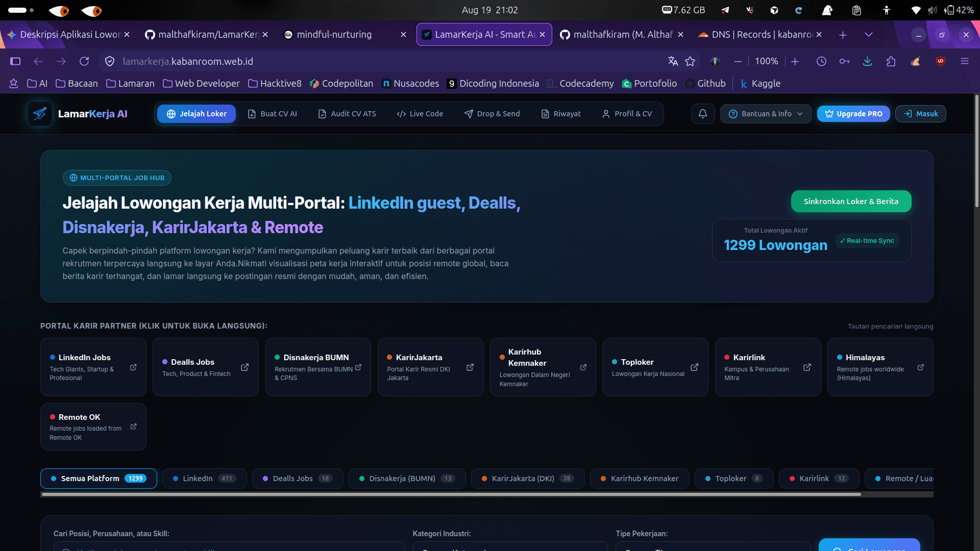The image size is (980, 551).
Task: Filter jobs by KarirJakarta (DKI) 28
Action: 528,479
